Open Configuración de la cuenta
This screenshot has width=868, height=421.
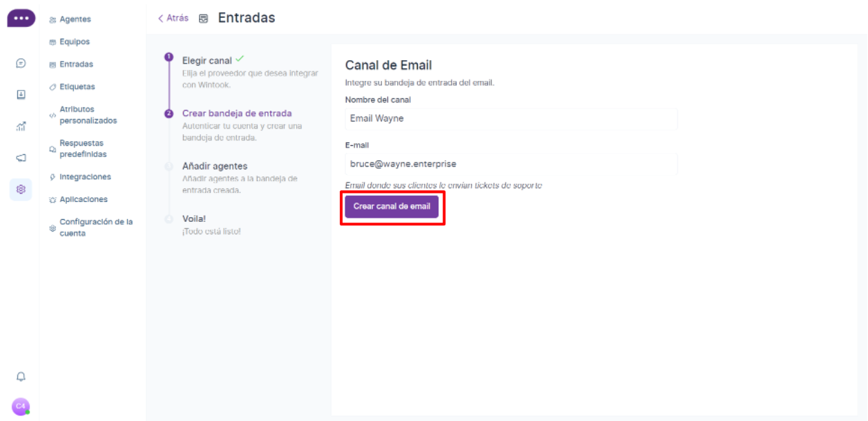[x=95, y=227]
